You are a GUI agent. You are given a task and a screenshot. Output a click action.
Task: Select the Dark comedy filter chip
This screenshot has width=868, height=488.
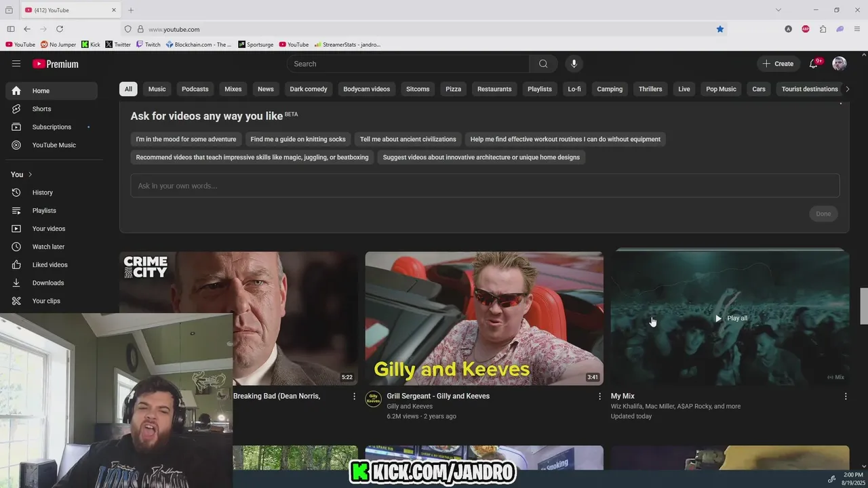click(309, 89)
